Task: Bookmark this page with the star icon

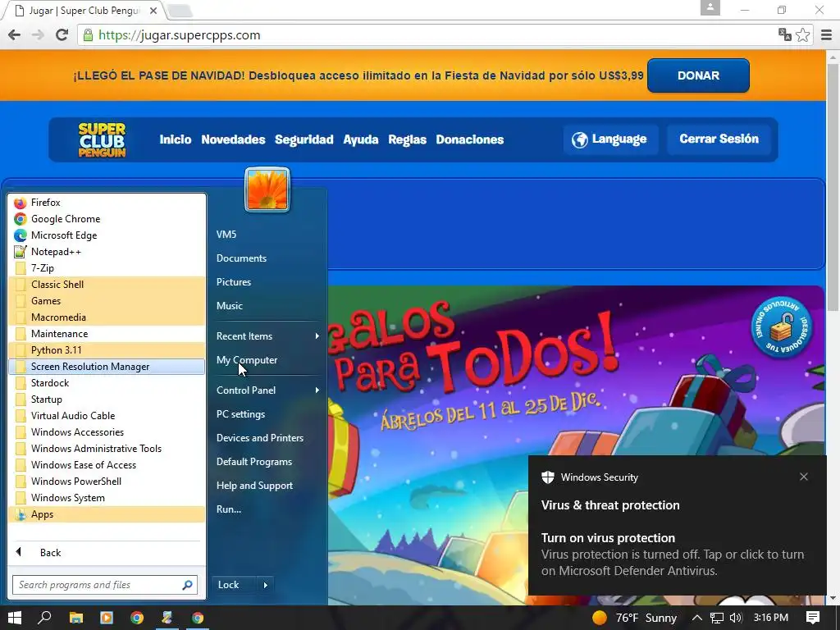Action: point(802,34)
